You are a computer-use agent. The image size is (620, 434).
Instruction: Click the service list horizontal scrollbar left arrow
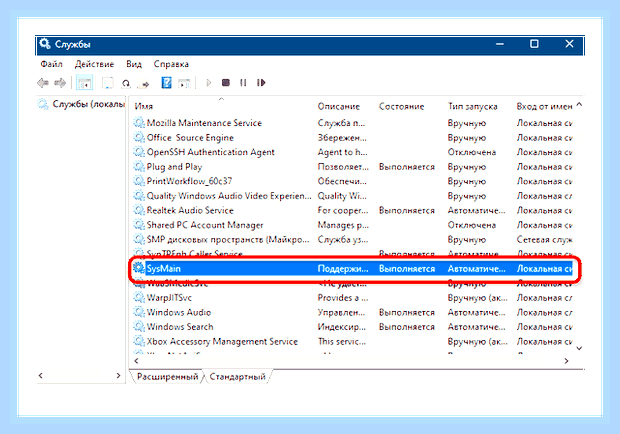click(136, 360)
